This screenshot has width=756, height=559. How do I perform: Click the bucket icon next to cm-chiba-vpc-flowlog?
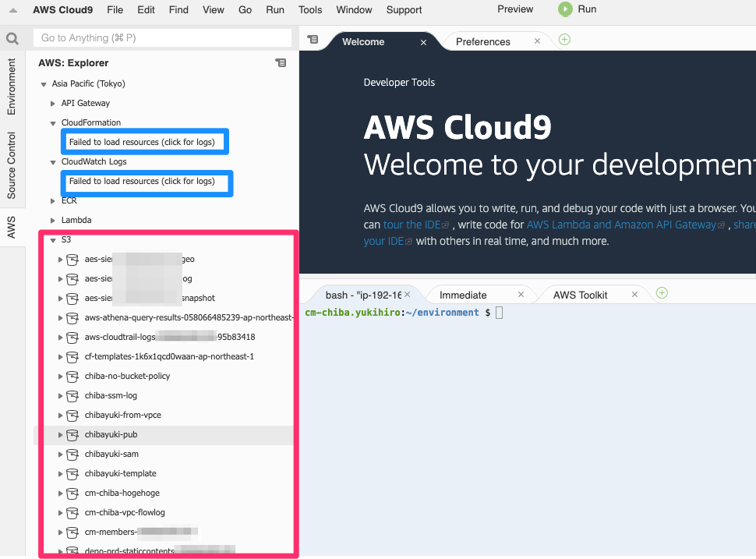74,512
